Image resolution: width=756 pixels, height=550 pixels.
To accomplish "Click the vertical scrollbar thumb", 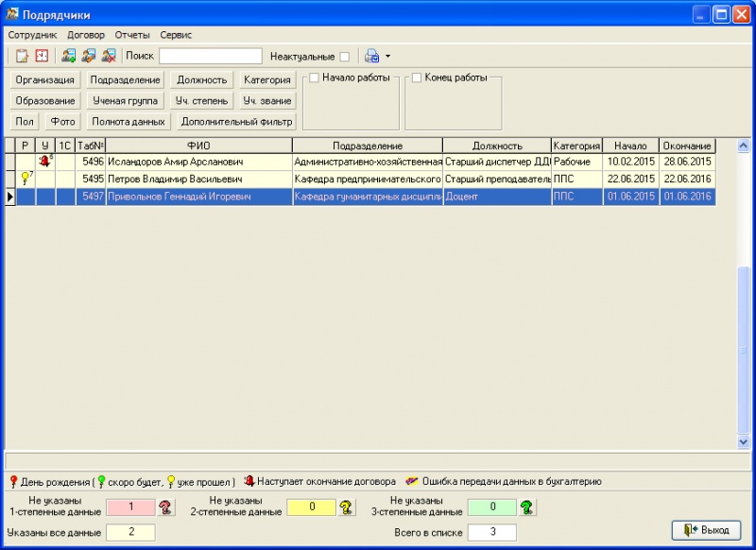I will (x=743, y=350).
